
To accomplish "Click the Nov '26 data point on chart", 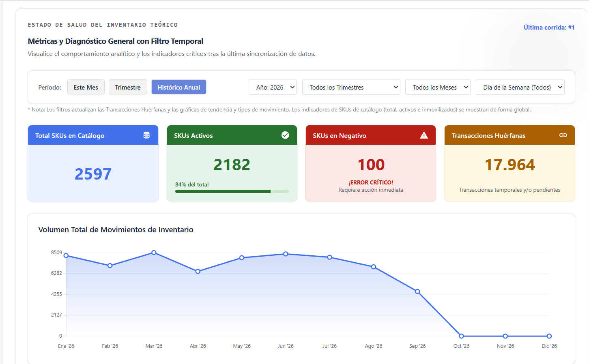I will (x=505, y=336).
